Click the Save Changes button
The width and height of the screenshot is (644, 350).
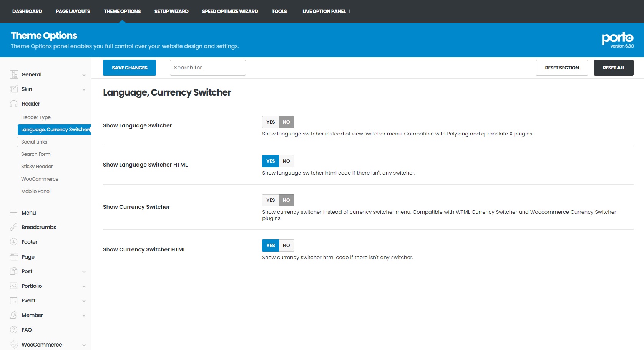pos(129,68)
